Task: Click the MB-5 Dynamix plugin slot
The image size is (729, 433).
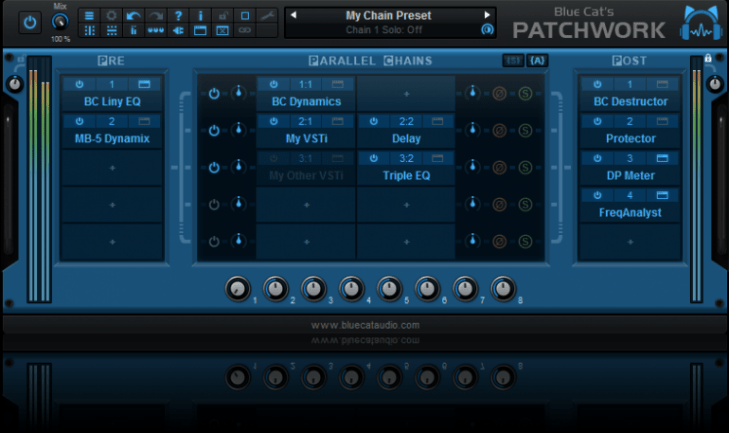Action: [110, 138]
